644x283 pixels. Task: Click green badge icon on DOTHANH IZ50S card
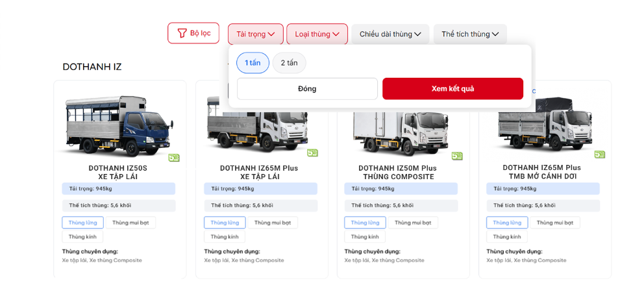pyautogui.click(x=174, y=157)
